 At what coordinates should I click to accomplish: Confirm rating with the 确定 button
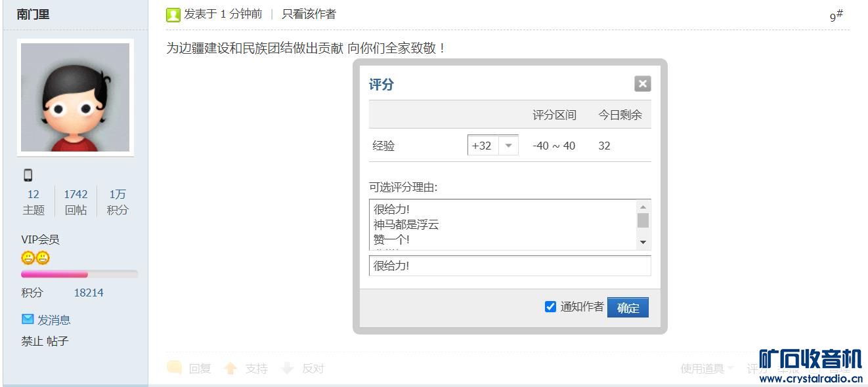pyautogui.click(x=628, y=308)
